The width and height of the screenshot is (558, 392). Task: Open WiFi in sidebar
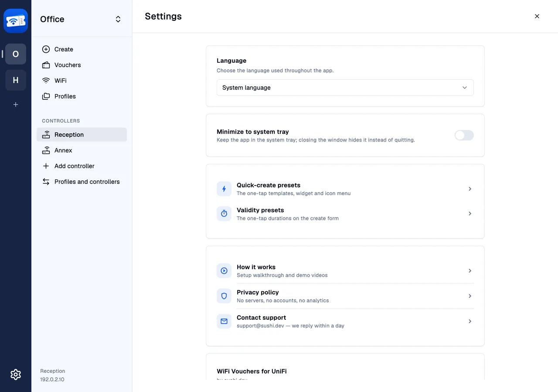point(82,81)
